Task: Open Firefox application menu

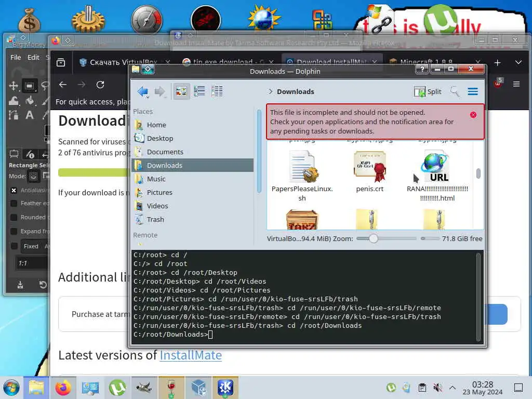Action: point(516,84)
